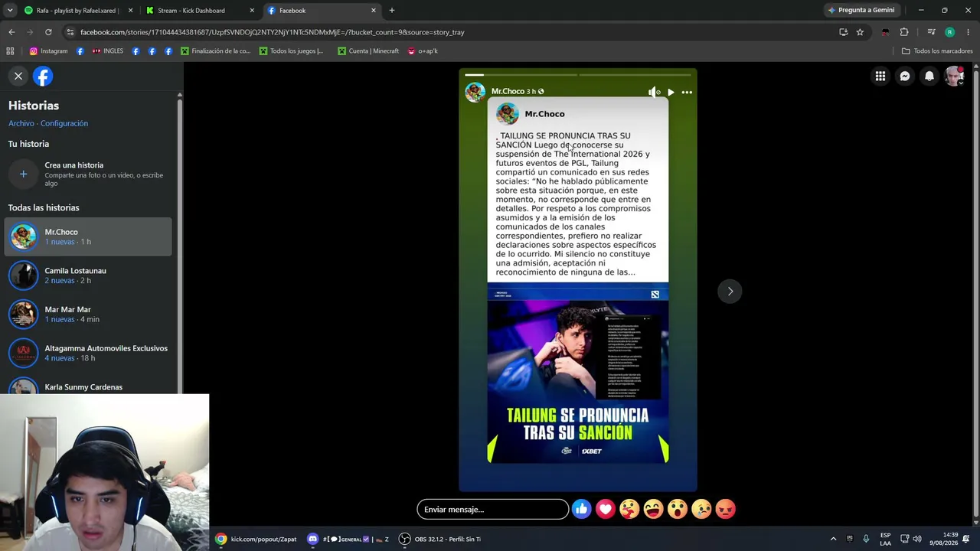Open the account profile menu avatar

point(954,76)
